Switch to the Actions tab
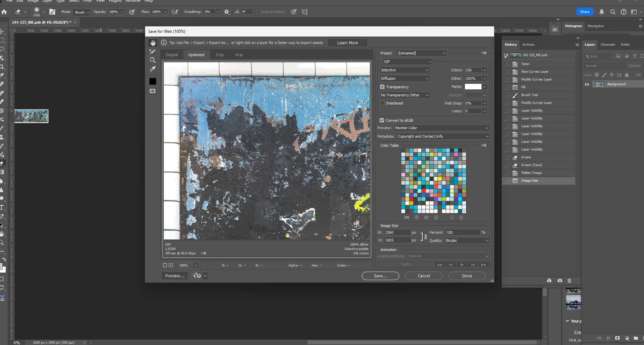 (x=528, y=45)
